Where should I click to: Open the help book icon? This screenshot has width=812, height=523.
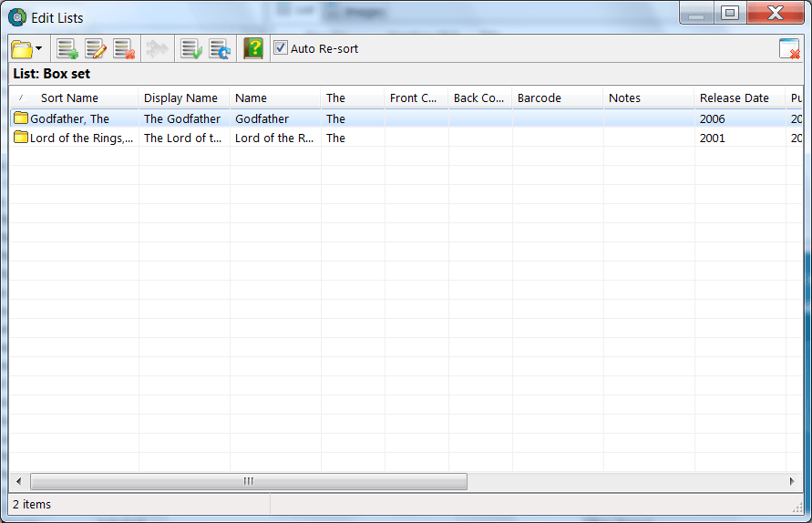tap(253, 49)
